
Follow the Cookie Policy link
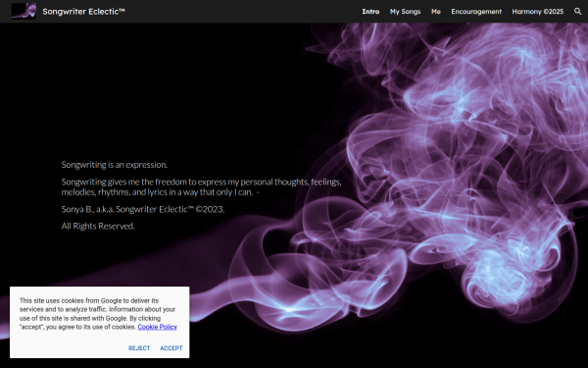(x=157, y=327)
